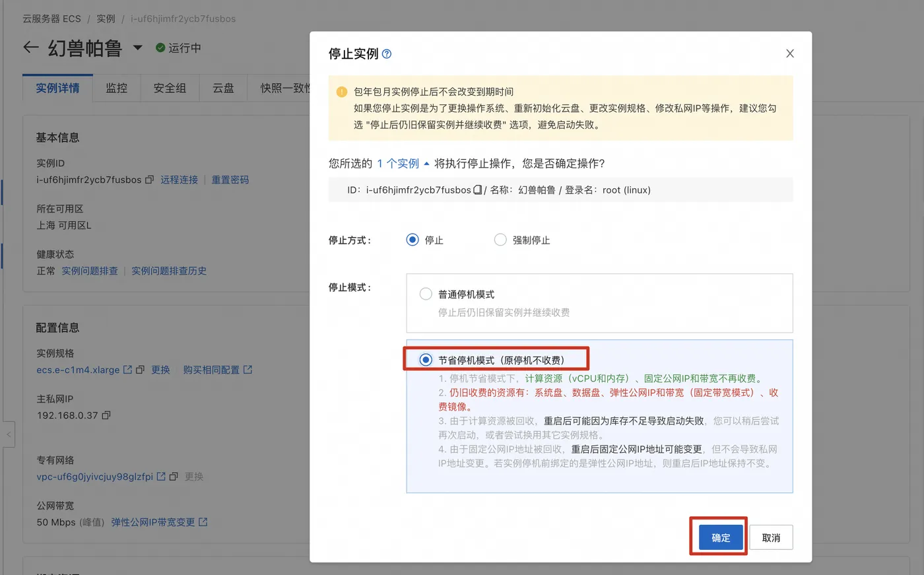Open external link icon after ecs.e-c1m4.xlarge
The height and width of the screenshot is (575, 924).
coord(127,370)
